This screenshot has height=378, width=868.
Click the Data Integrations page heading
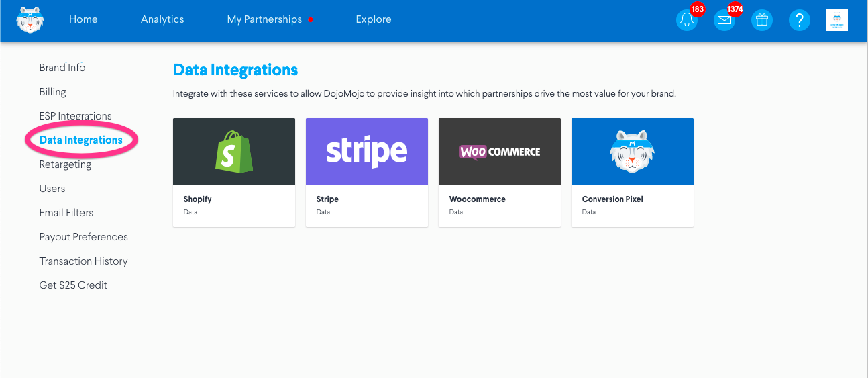point(235,70)
